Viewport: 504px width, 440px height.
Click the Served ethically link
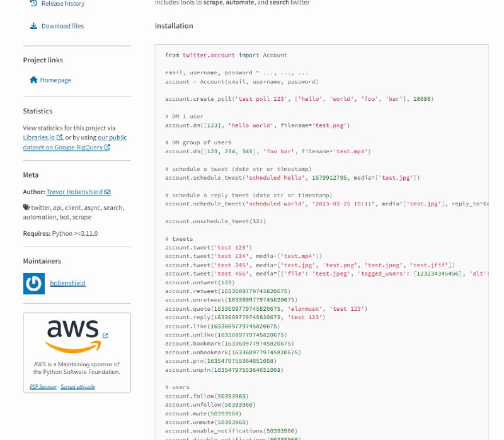pos(78,386)
